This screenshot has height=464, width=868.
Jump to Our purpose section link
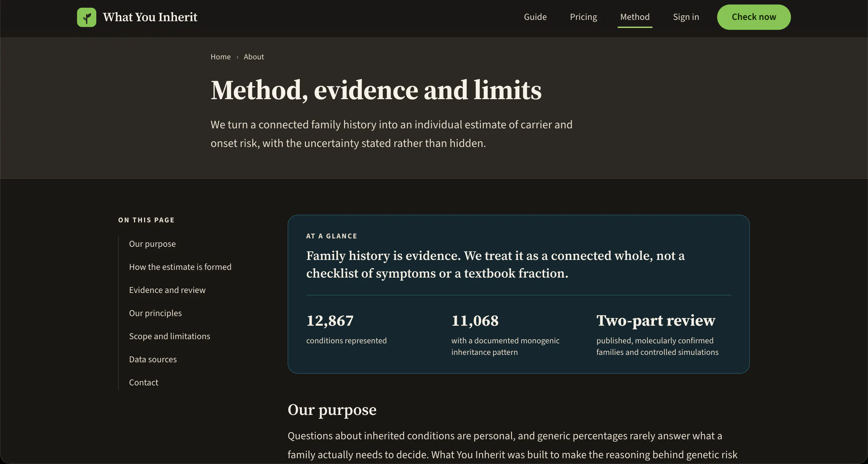[x=152, y=244]
